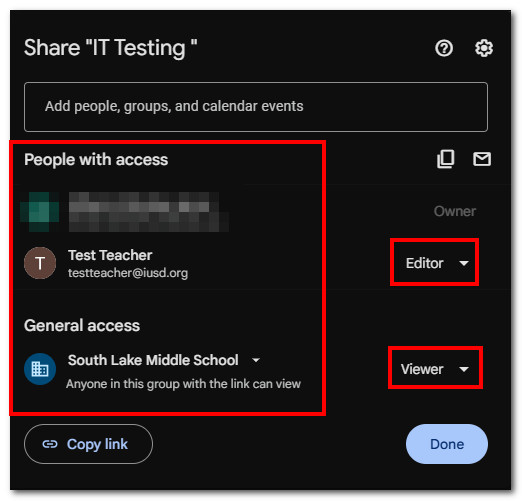The width and height of the screenshot is (522, 501).
Task: Click the envelope email icon
Action: coord(482,159)
